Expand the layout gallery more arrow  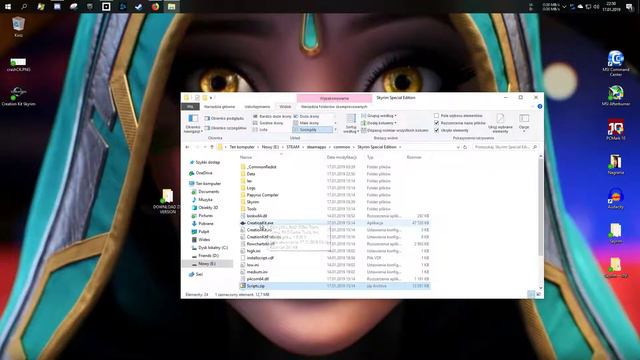point(336,130)
